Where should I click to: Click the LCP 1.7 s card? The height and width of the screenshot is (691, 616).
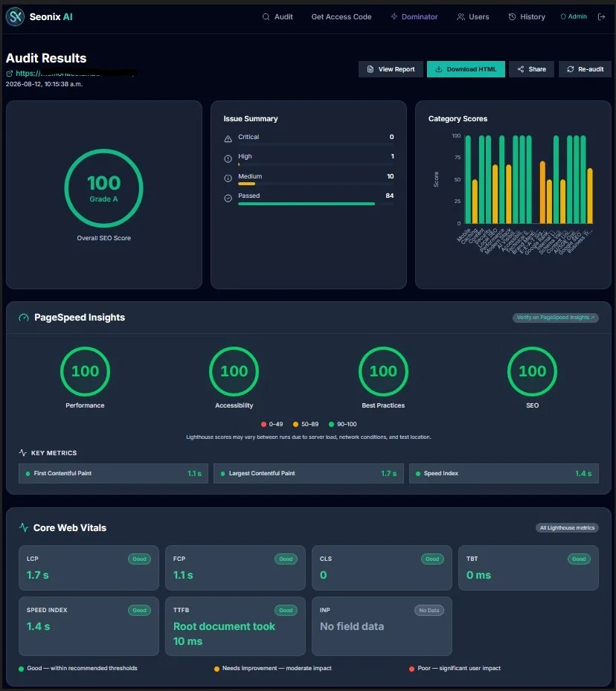[89, 568]
